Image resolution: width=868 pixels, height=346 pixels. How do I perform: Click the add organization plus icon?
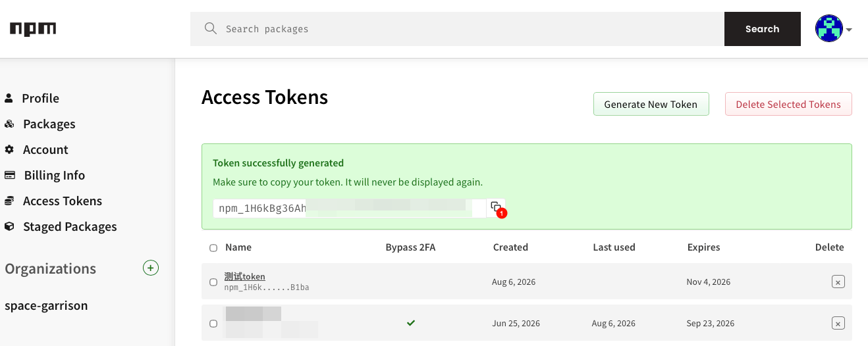coord(151,268)
